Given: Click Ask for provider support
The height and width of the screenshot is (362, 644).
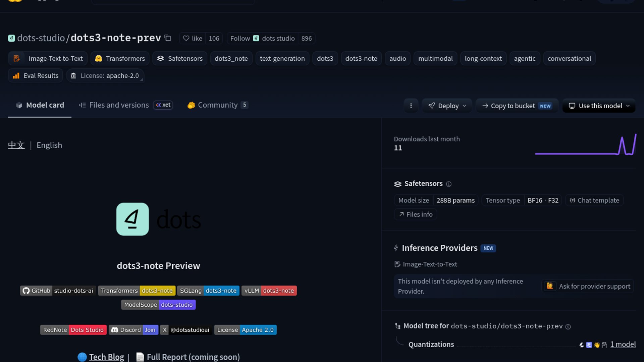Looking at the screenshot, I should (588, 286).
